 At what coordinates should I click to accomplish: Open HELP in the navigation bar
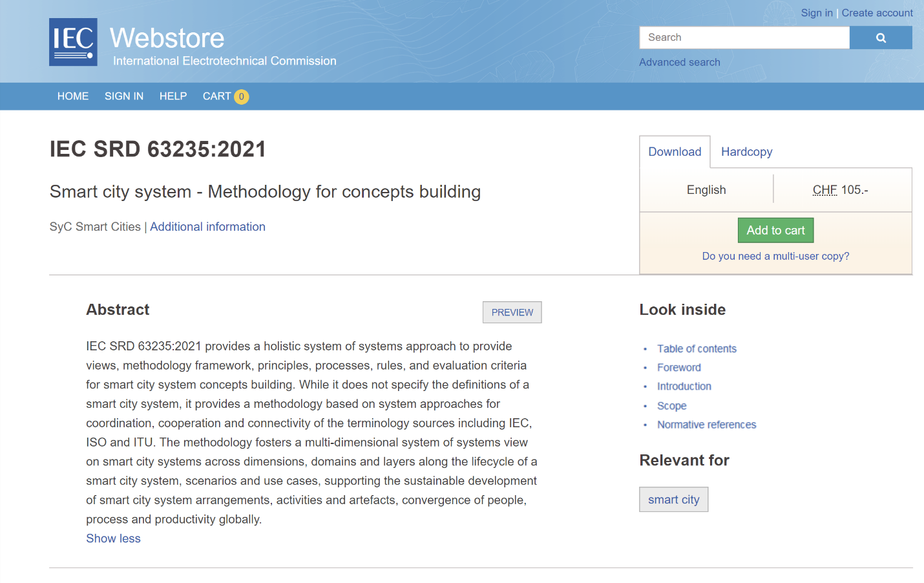point(173,96)
